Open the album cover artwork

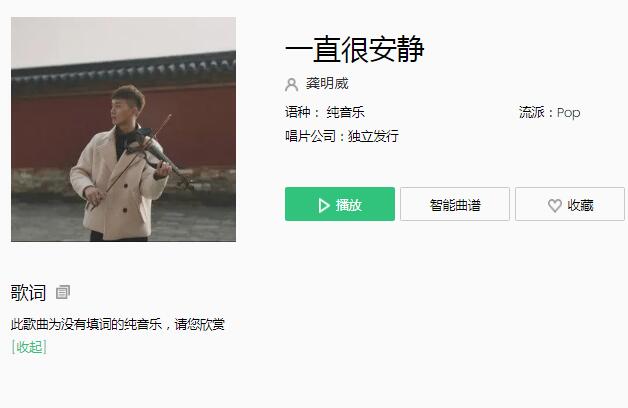click(x=123, y=129)
